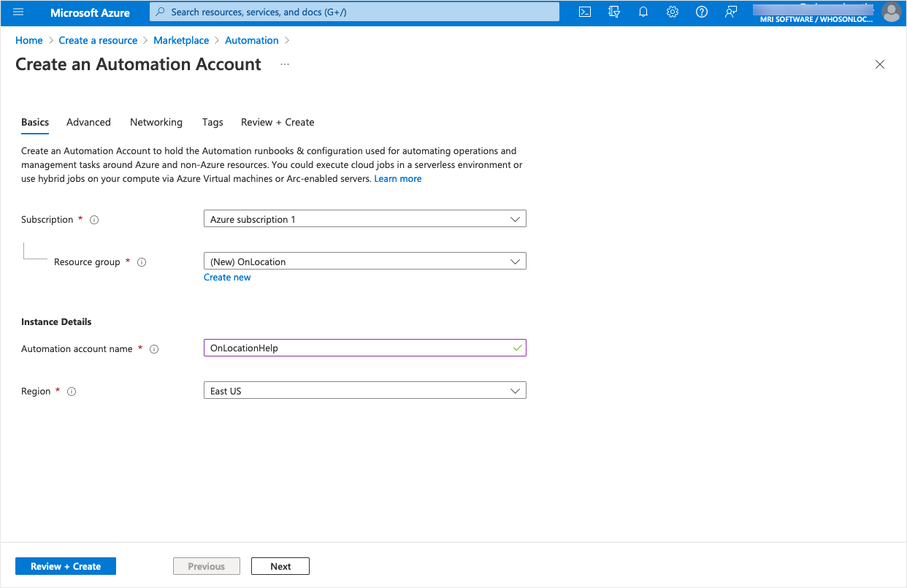Viewport: 907px width, 588px height.
Task: Switch to the Review + Create tab
Action: point(278,122)
